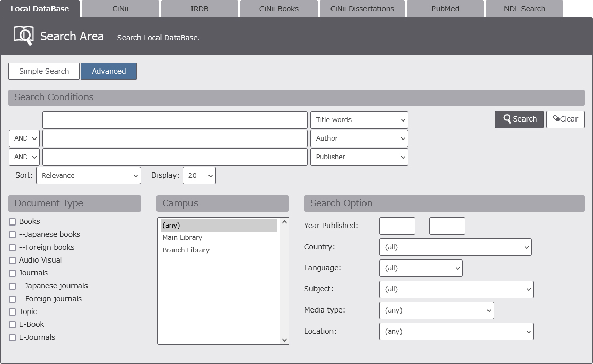
Task: Select Simple Search mode
Action: coord(44,71)
